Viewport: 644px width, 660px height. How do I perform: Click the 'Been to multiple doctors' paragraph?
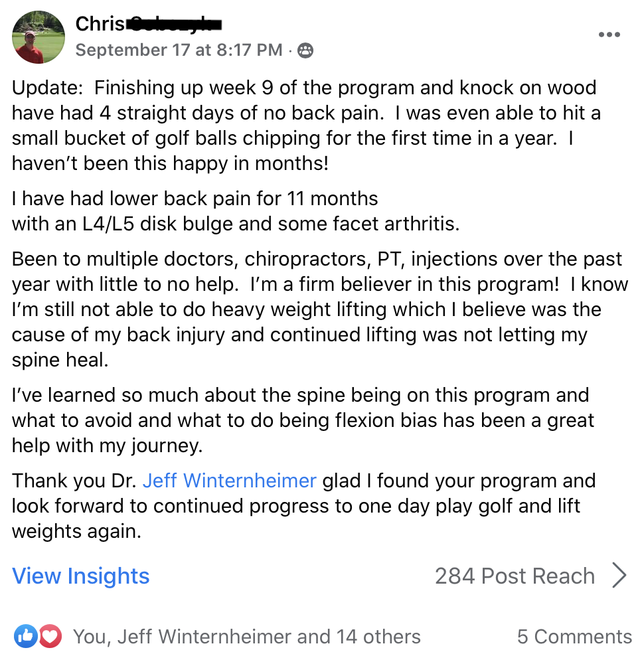click(320, 309)
